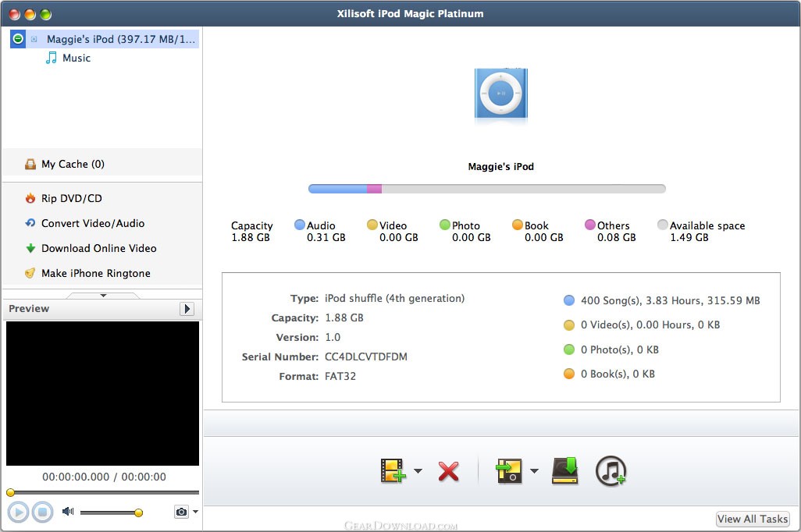Click the Music note icon
This screenshot has width=801, height=532.
[x=51, y=58]
